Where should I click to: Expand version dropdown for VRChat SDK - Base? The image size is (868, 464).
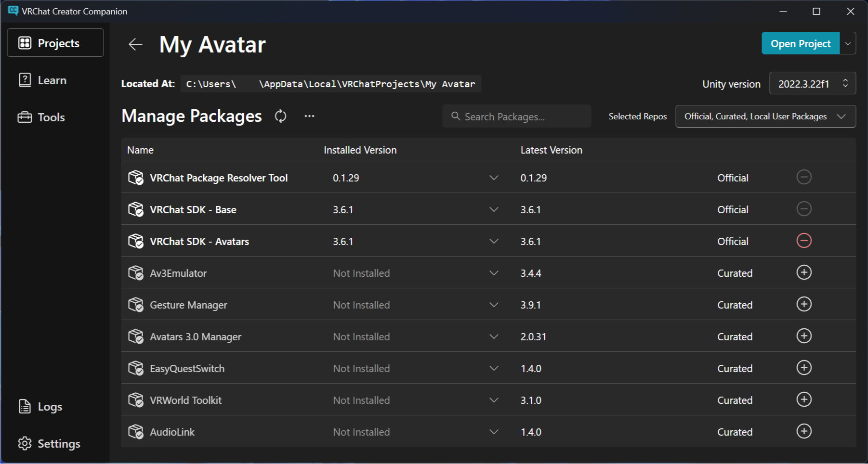click(494, 209)
